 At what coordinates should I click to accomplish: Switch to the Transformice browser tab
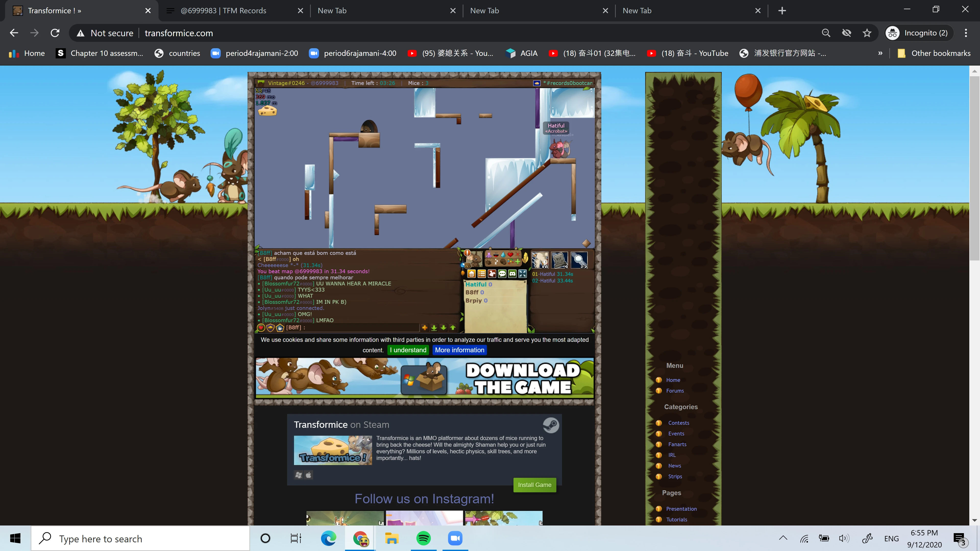[82, 11]
